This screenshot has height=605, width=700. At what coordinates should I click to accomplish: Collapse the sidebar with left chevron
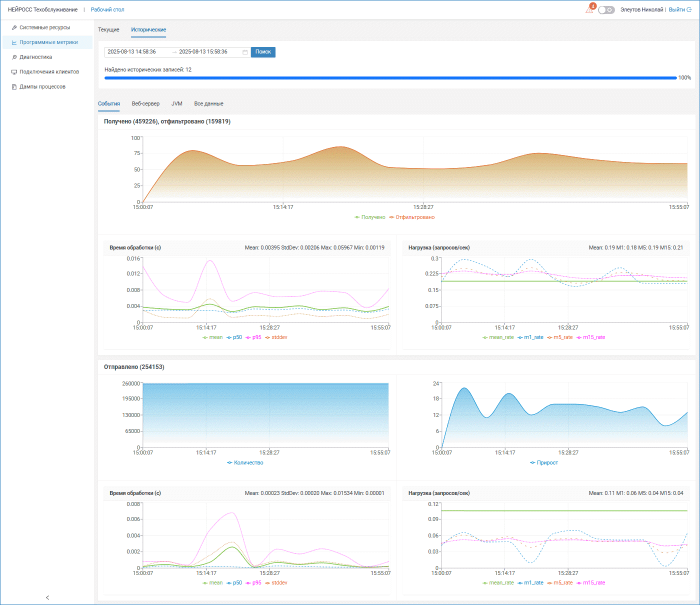point(47,597)
